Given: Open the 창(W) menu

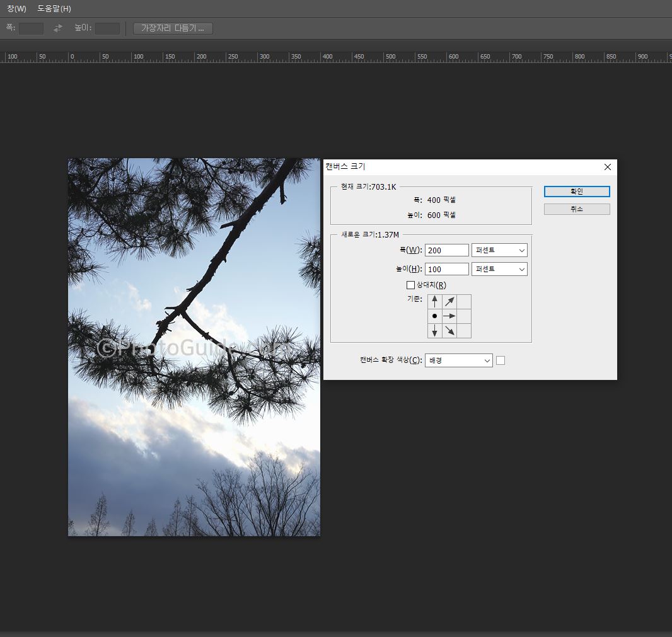Looking at the screenshot, I should tap(17, 9).
